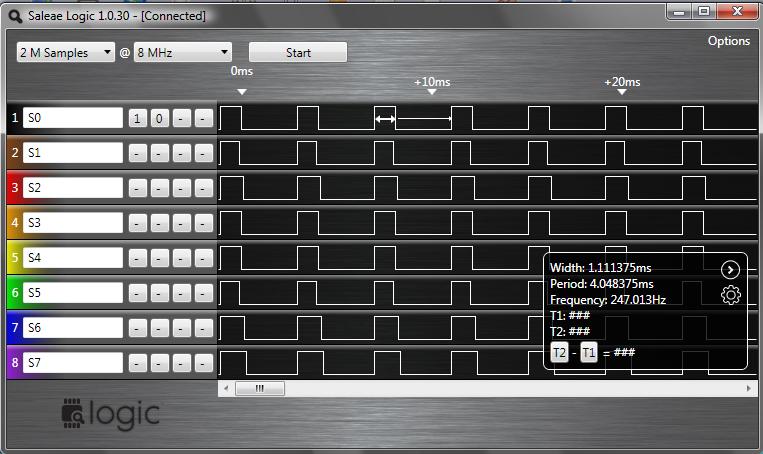This screenshot has width=763, height=454.
Task: Toggle the '1' trigger button on channel S0
Action: pyautogui.click(x=137, y=119)
